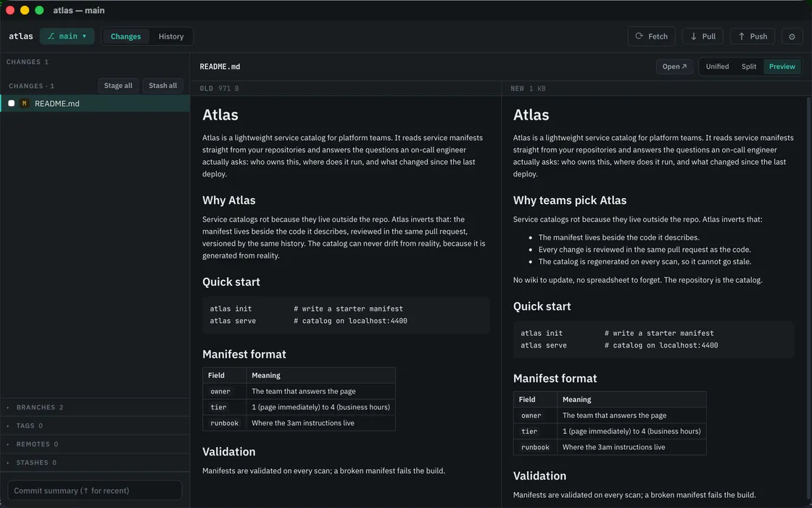Open the main branch dropdown
Viewport: 812px width, 508px height.
[x=67, y=36]
